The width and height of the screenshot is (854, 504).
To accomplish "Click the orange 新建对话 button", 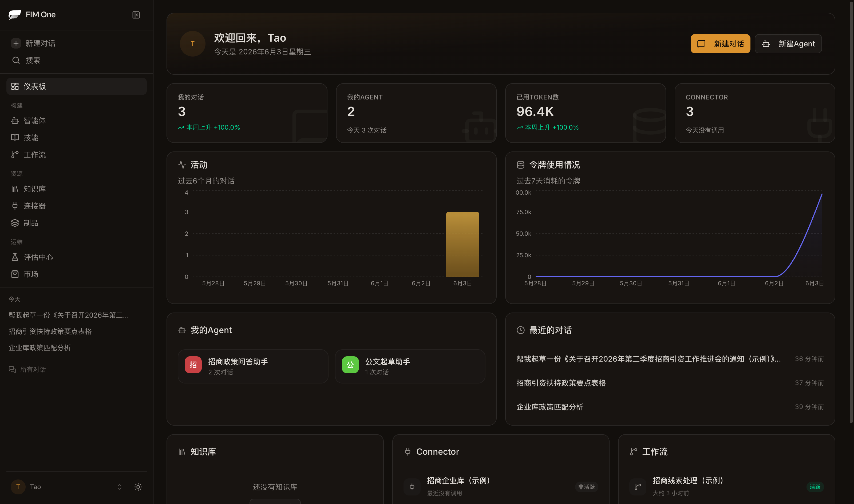I will click(720, 44).
